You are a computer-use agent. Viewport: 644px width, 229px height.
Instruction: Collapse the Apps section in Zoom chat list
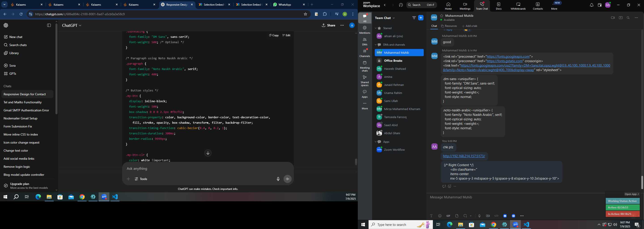(x=375, y=142)
